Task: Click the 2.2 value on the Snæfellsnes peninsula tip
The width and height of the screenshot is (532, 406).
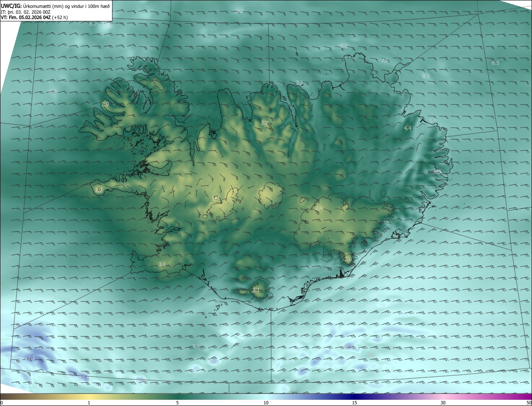Action: (x=99, y=190)
